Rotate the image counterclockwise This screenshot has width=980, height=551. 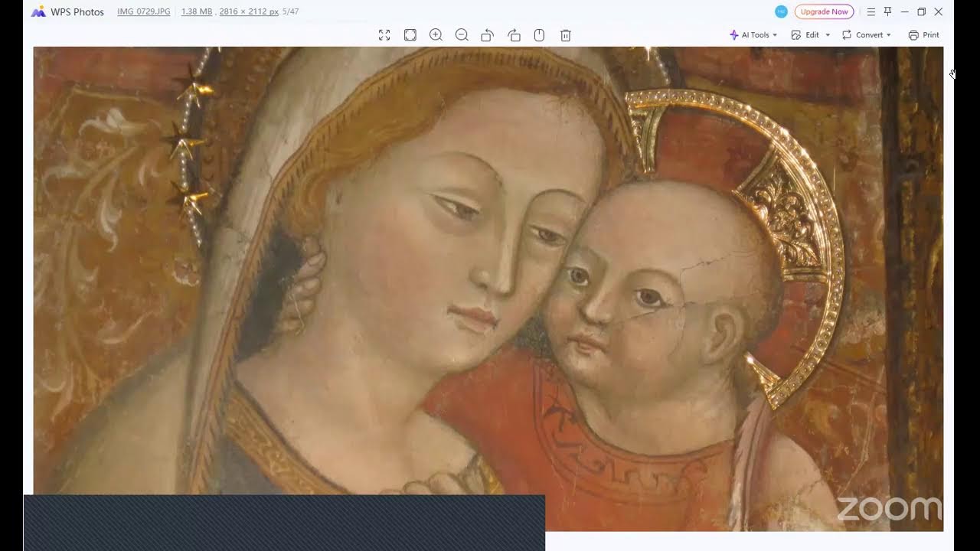(x=487, y=35)
